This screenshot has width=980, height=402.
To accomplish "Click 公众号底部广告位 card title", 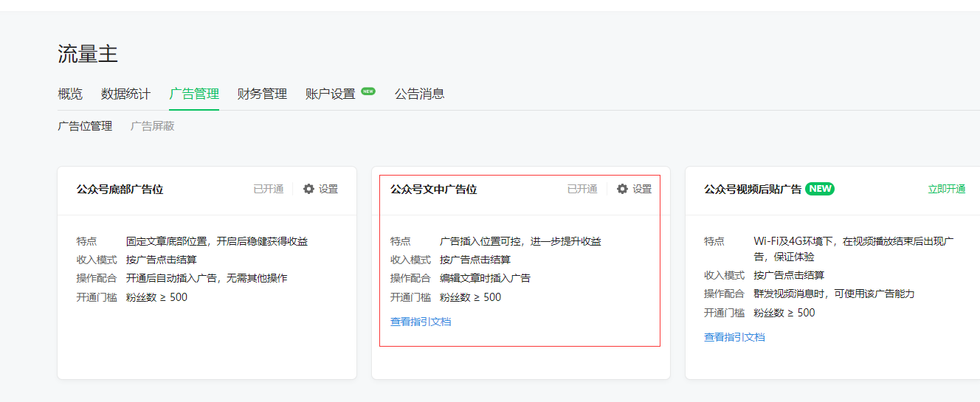I will (x=120, y=189).
